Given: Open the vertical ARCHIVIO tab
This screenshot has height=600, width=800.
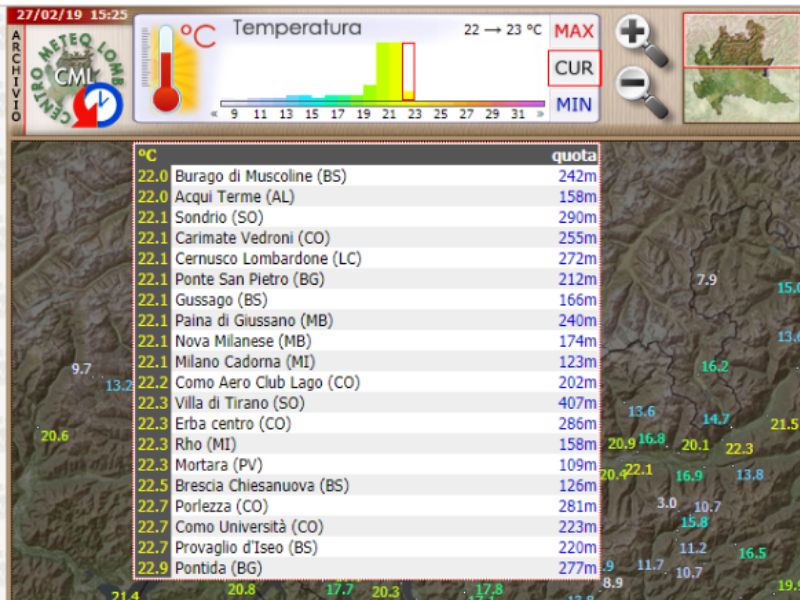Looking at the screenshot, I should tap(16, 76).
